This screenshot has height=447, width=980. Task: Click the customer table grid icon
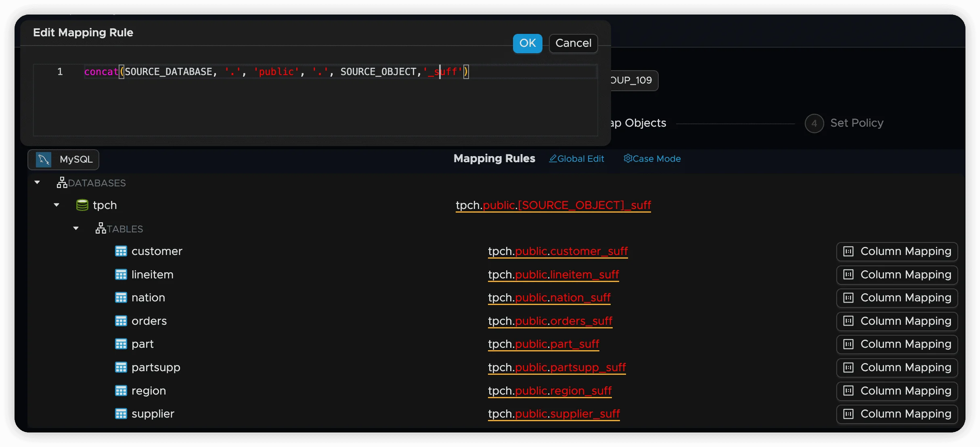(x=121, y=251)
